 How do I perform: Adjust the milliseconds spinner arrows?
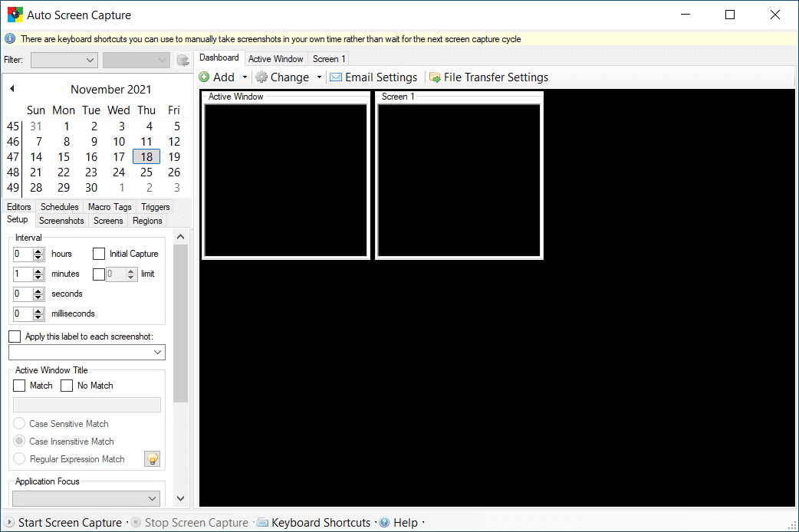[39, 314]
